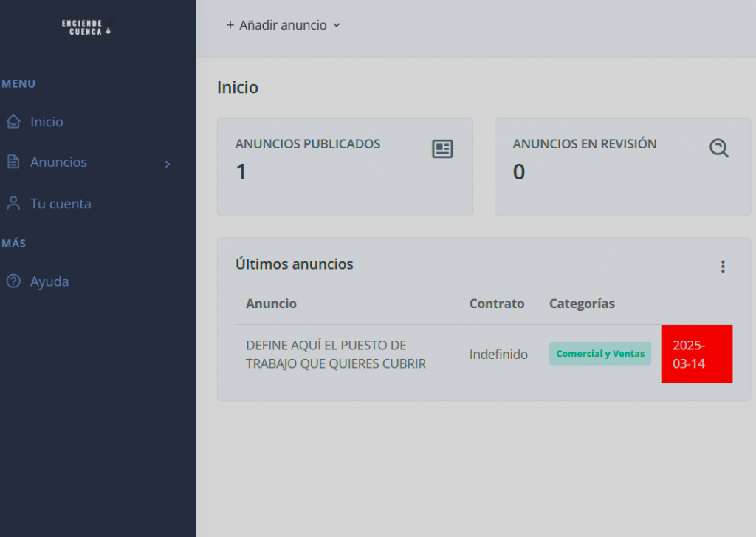756x537 pixels.
Task: Click the newspaper icon in Anuncios Publicados
Action: pyautogui.click(x=442, y=149)
